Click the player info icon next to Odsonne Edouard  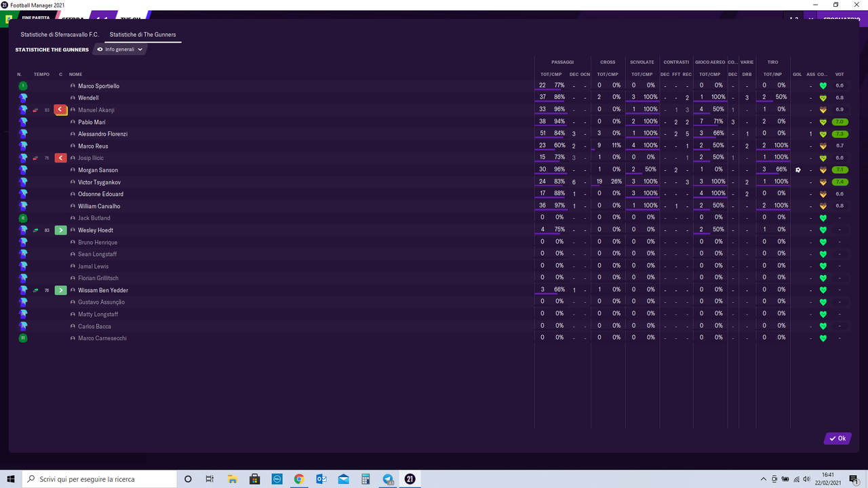click(x=73, y=195)
